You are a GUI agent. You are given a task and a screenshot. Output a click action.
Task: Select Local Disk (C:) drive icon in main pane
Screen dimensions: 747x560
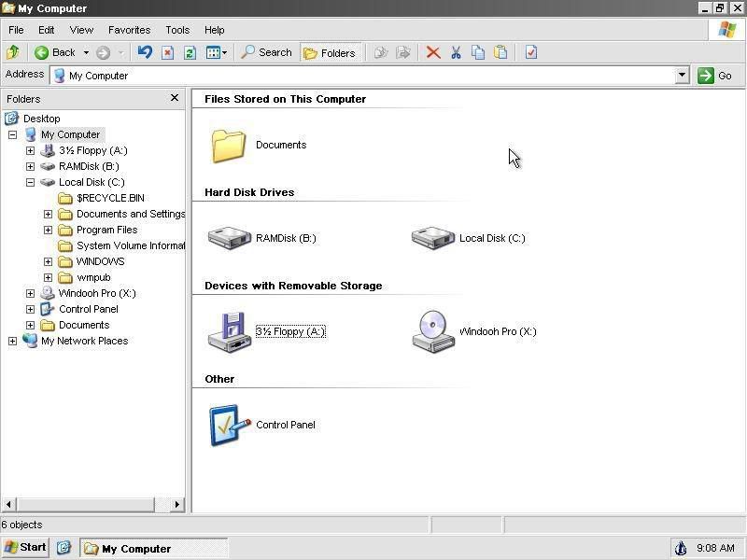pyautogui.click(x=432, y=238)
